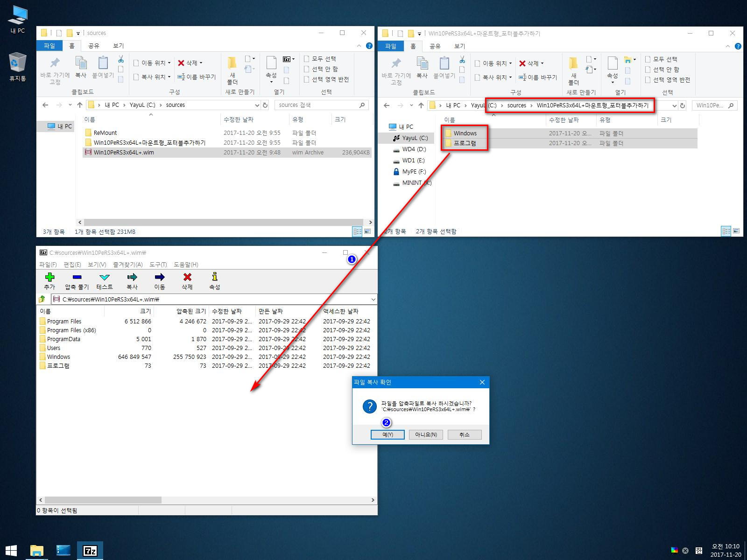Click the File Explorer taskbar icon
747x560 pixels.
pos(36,551)
